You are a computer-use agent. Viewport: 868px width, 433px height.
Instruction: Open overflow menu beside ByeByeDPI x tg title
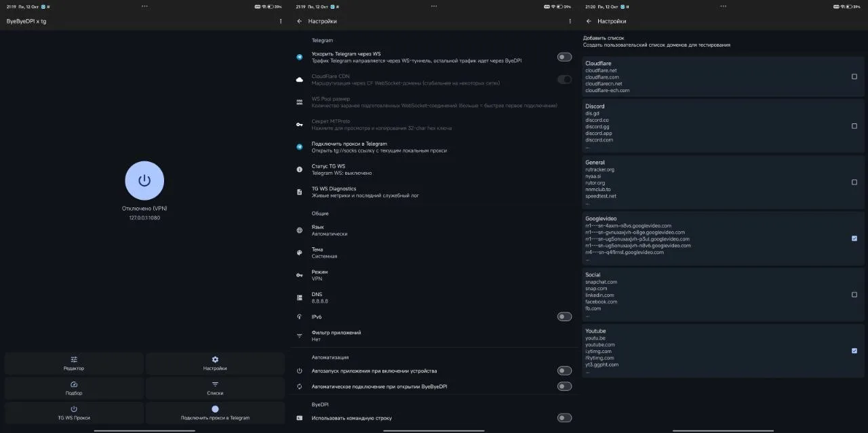281,21
